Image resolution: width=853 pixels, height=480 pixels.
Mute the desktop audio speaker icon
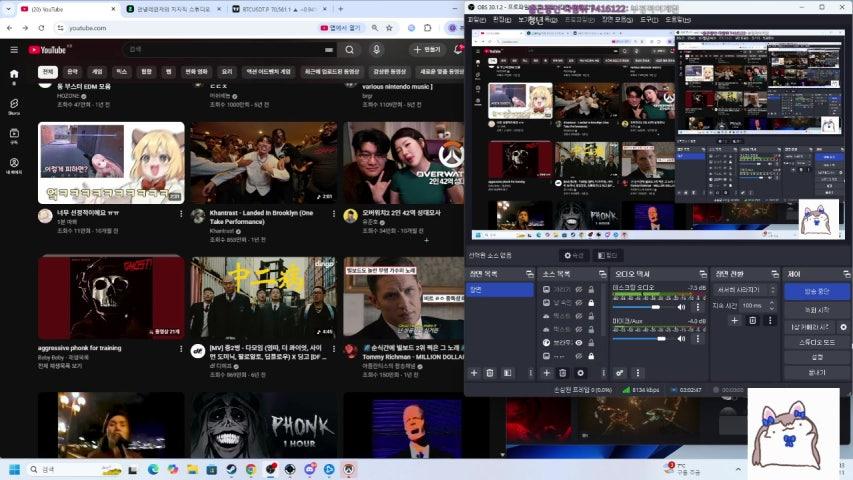681,307
